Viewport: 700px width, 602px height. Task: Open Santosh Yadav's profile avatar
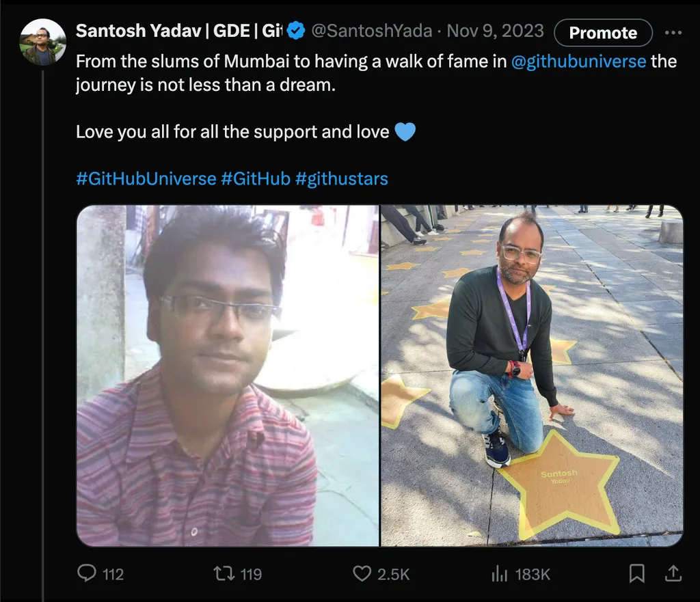point(42,42)
